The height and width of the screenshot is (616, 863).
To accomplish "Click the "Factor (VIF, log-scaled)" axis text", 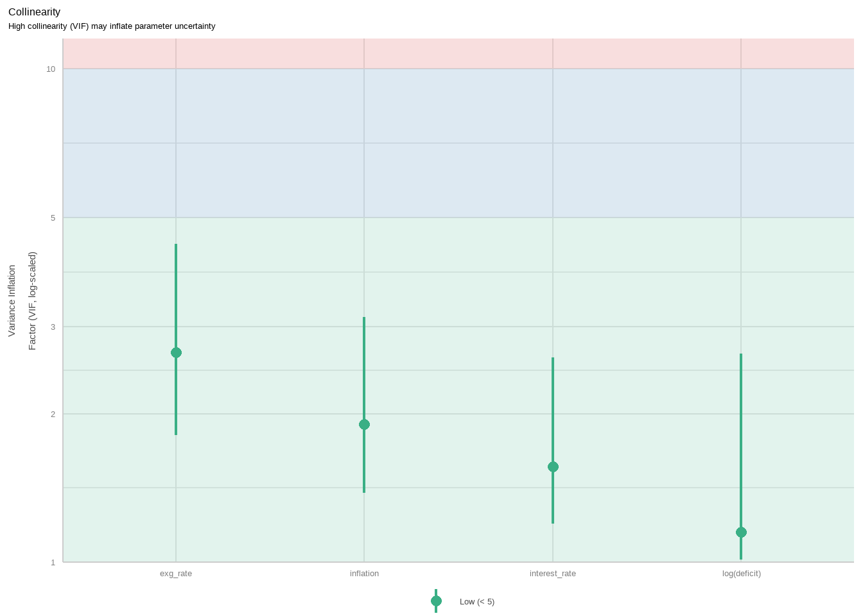I will (x=32, y=301).
